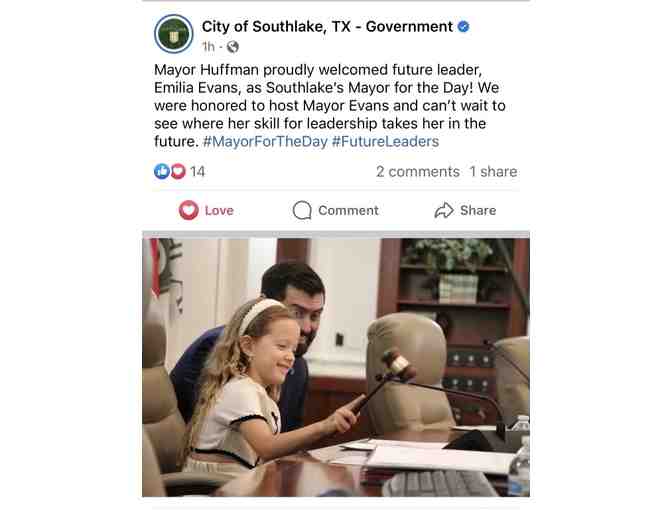Open the photo of girl with gavel
Screen dimensions: 672x510
(336, 367)
